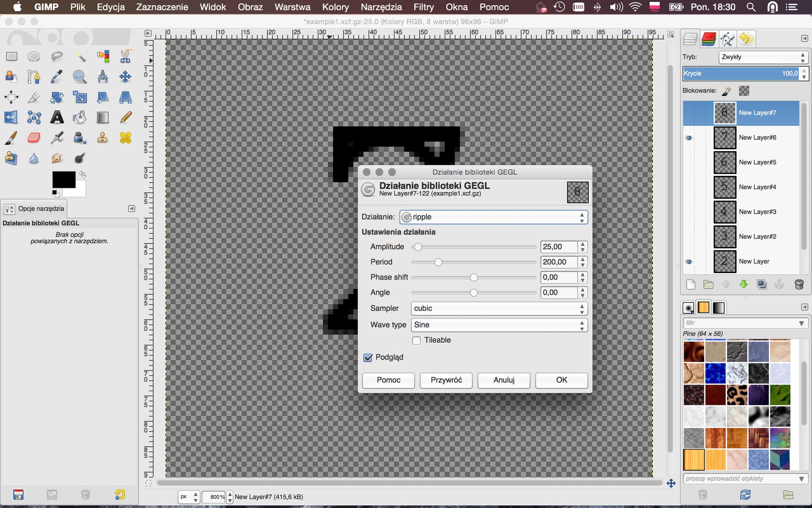Open the px unit dropdown in status bar
812x508 pixels.
coord(189,497)
